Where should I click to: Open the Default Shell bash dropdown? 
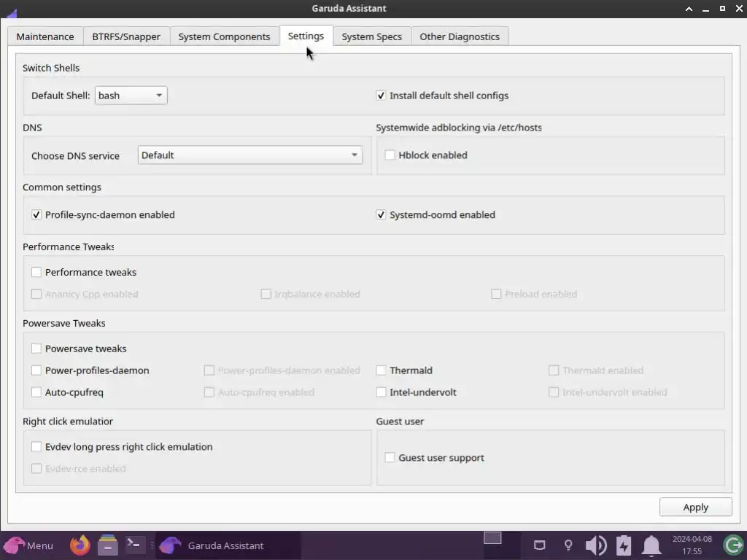pos(131,96)
